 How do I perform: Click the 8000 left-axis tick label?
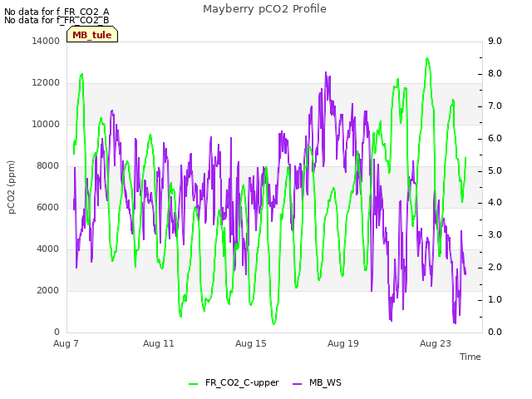(x=48, y=166)
